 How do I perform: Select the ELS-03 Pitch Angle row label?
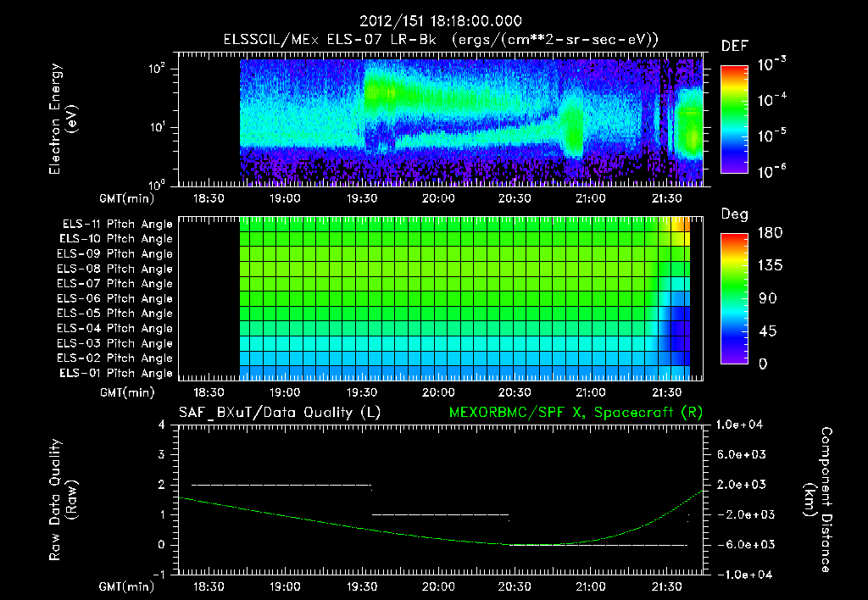coord(114,344)
